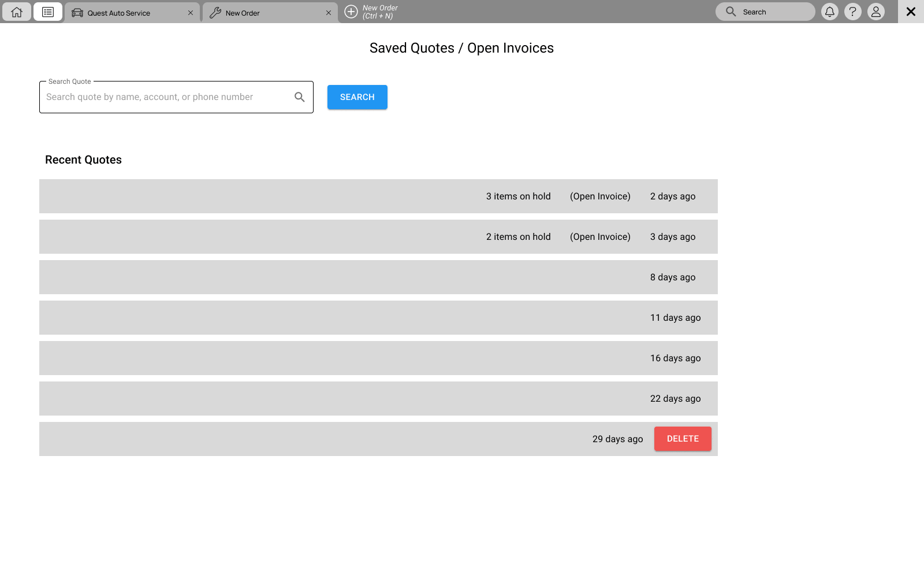
Task: Close the Quest Auto Service tab
Action: click(191, 13)
